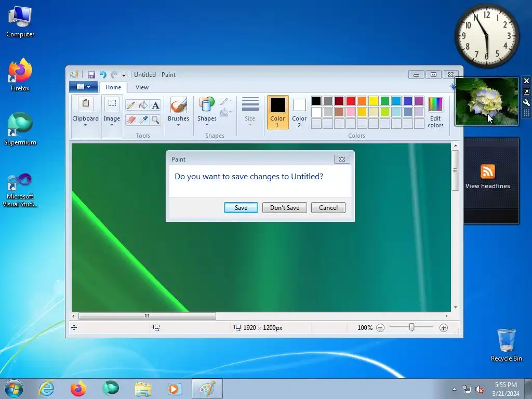Image resolution: width=532 pixels, height=399 pixels.
Task: Click the muted volume tray icon
Action: pos(480,390)
